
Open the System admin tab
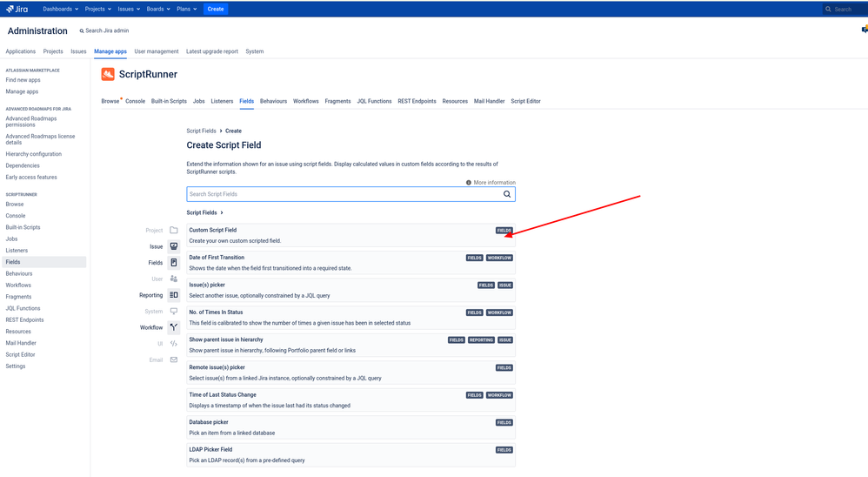(x=255, y=51)
